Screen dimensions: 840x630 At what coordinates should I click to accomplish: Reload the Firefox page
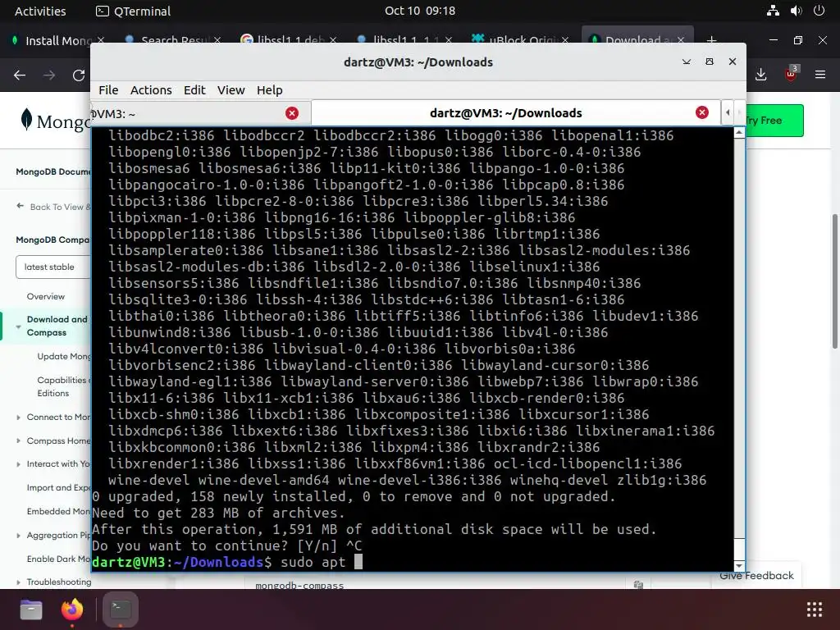[79, 75]
